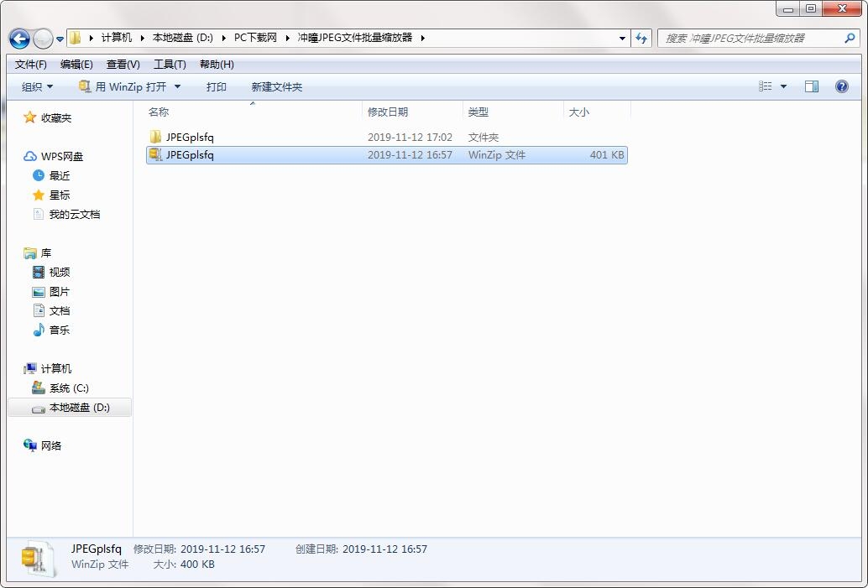Click the search magnifier icon
Screen dimensions: 868x588
(x=850, y=39)
